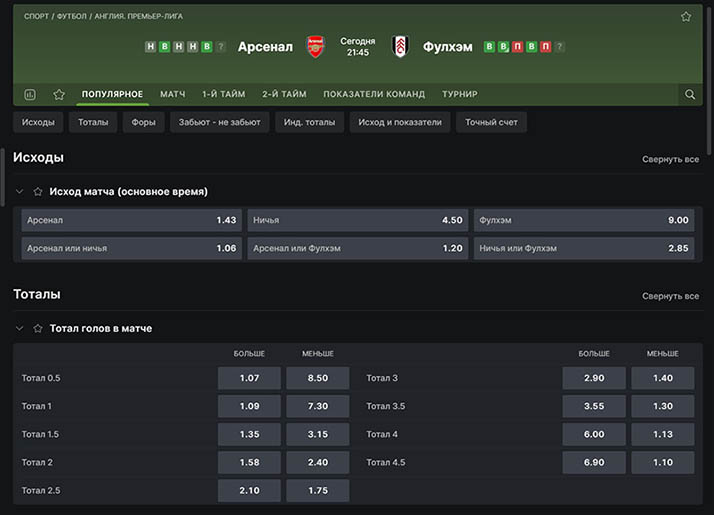
Task: Pick Тотал 4.5 меньше at 1.10
Action: [663, 463]
